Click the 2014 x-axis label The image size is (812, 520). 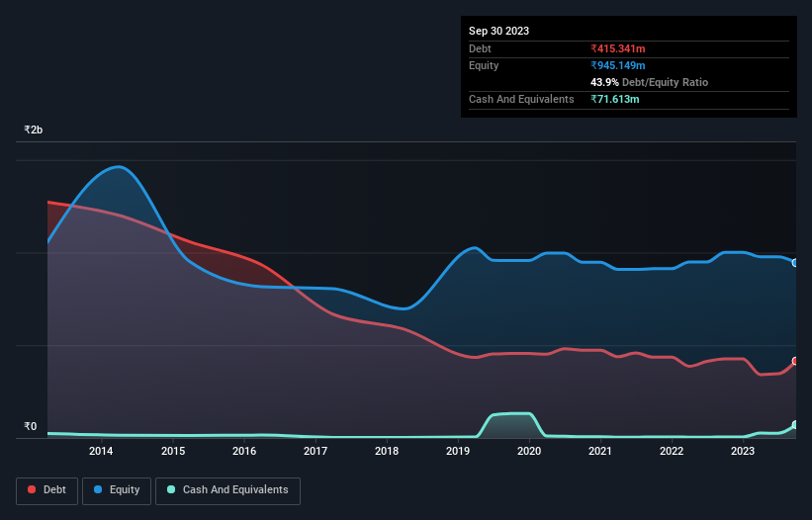(101, 452)
